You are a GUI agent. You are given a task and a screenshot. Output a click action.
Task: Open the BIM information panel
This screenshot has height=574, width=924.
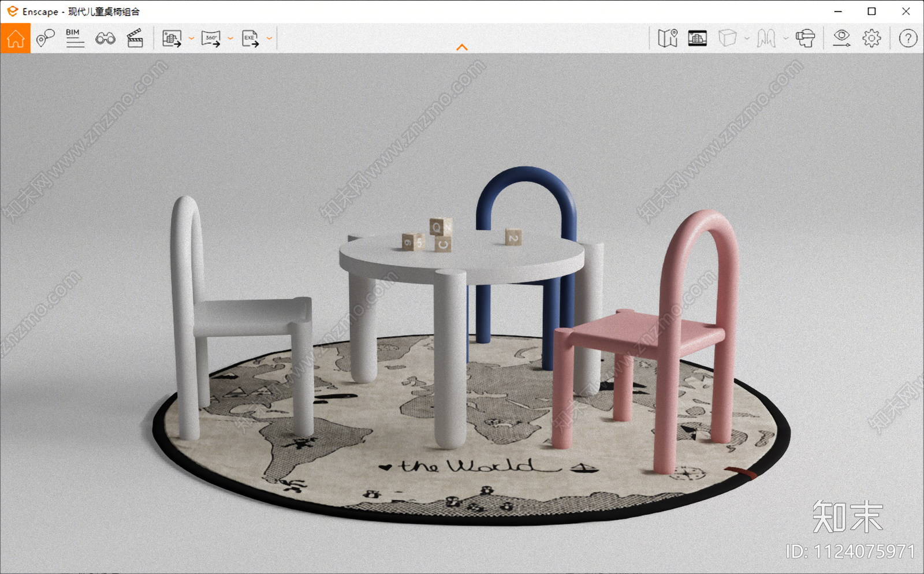click(x=74, y=39)
